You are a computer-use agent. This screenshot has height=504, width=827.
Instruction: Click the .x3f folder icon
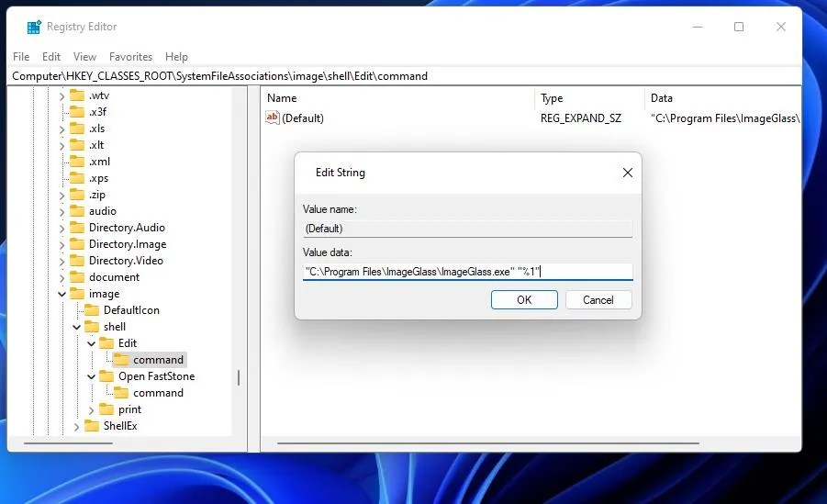[x=77, y=112]
